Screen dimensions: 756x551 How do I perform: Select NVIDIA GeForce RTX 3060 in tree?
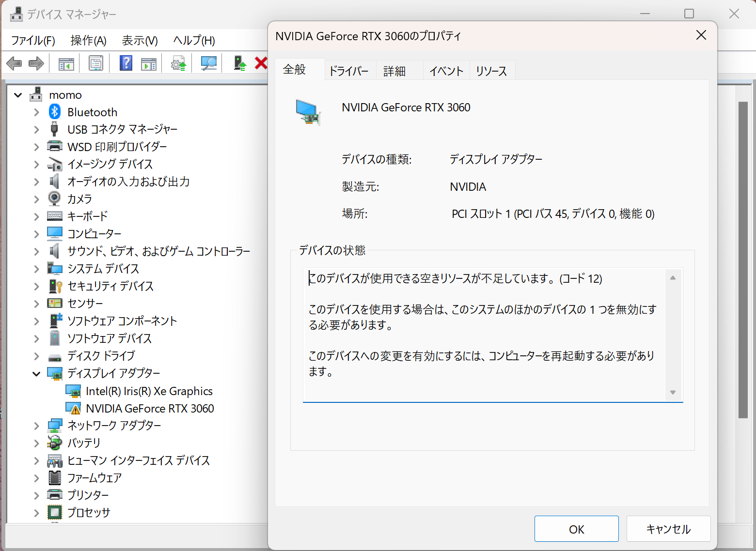pyautogui.click(x=150, y=408)
